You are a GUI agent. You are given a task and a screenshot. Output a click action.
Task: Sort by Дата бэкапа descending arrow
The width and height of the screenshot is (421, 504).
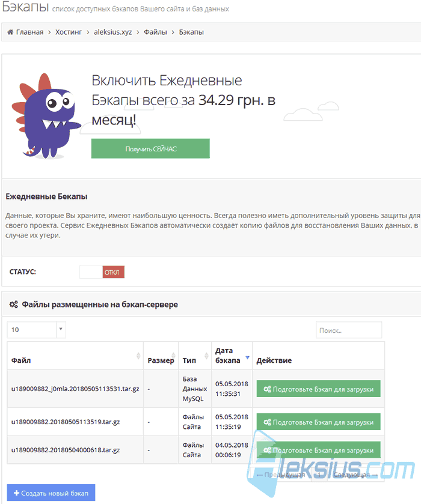248,357
